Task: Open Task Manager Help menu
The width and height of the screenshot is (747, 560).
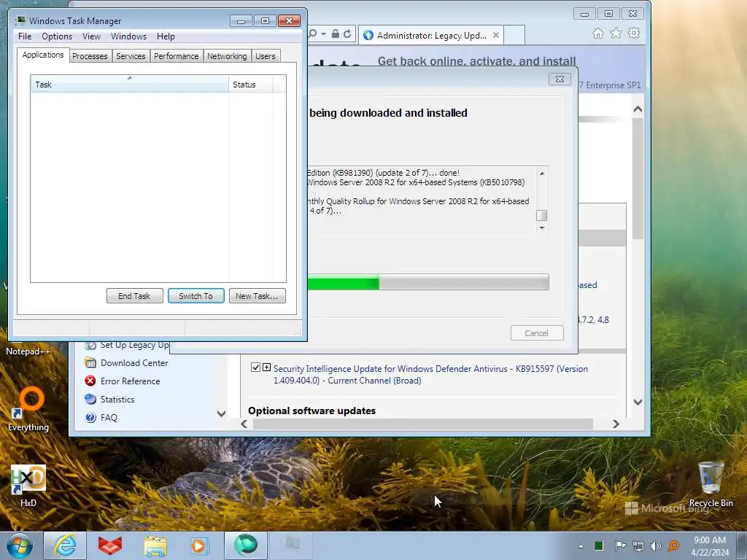Action: click(166, 36)
